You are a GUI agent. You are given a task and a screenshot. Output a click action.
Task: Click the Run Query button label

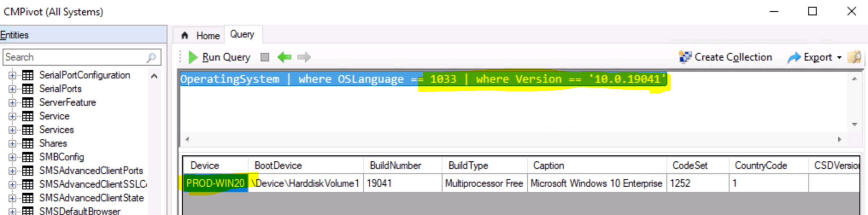click(x=226, y=57)
